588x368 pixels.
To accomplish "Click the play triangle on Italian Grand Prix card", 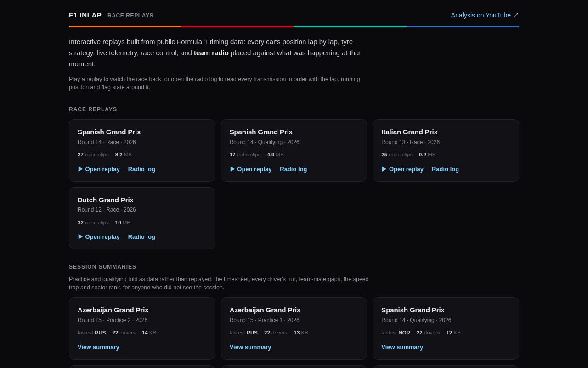I will [384, 169].
